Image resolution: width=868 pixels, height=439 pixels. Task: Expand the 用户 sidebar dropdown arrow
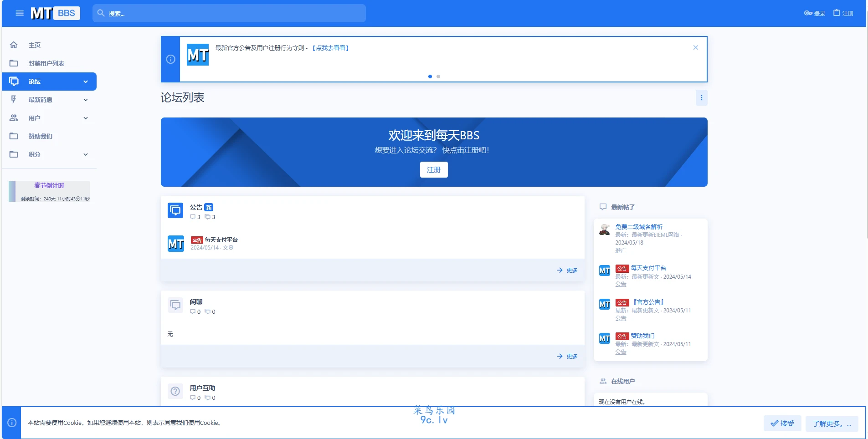coord(86,118)
